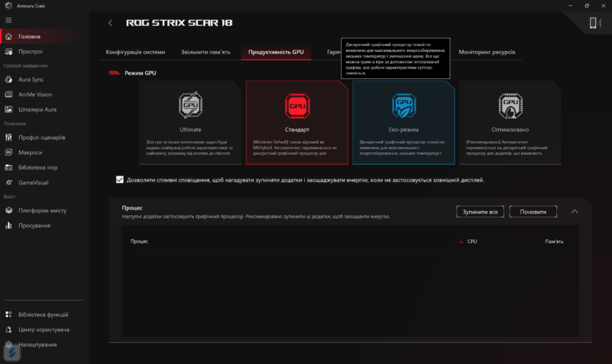Viewport: 612px width, 364px height.
Task: Click the Шпалери Aura icon
Action: click(9, 109)
